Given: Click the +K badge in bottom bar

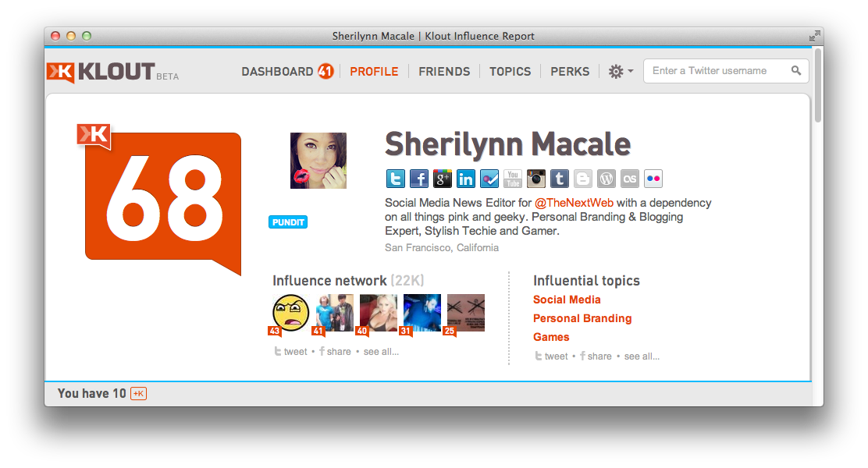Looking at the screenshot, I should tap(138, 393).
